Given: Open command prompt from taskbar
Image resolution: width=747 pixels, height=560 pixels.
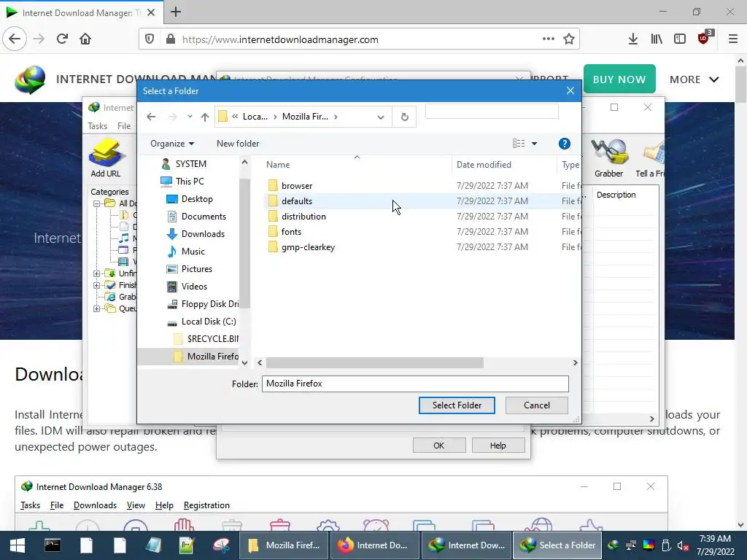Looking at the screenshot, I should [x=53, y=545].
